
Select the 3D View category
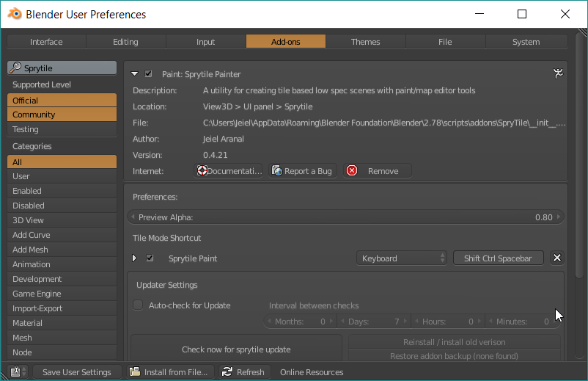point(62,220)
